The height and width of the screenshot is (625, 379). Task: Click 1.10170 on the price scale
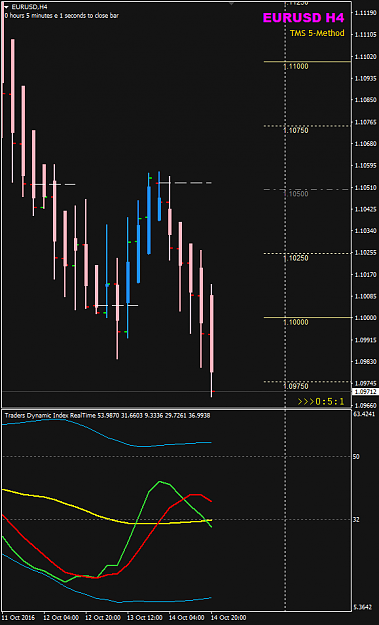(365, 274)
